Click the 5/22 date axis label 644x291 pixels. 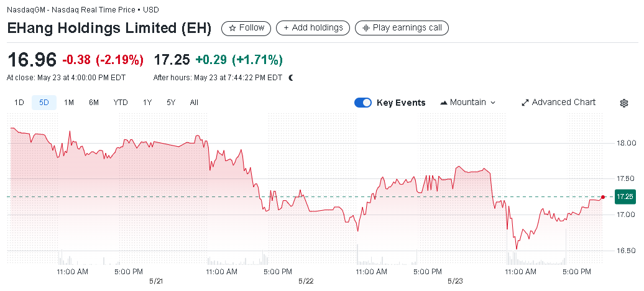[x=306, y=281]
